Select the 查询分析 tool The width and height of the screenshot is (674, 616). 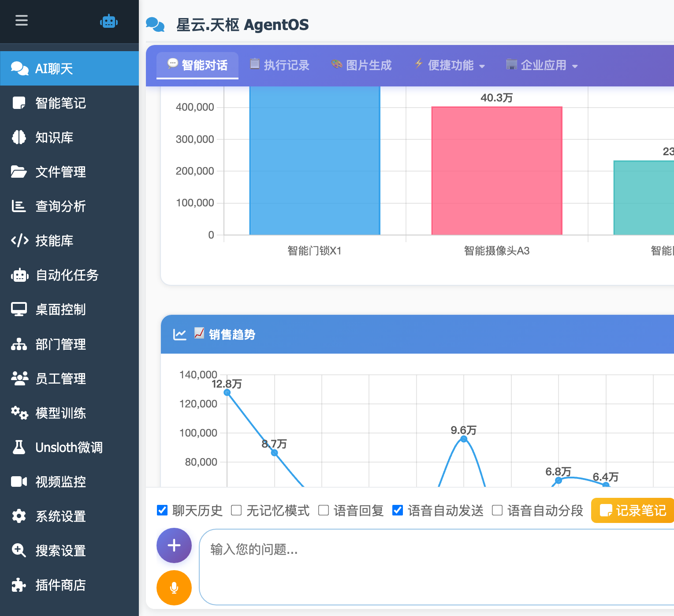point(60,206)
